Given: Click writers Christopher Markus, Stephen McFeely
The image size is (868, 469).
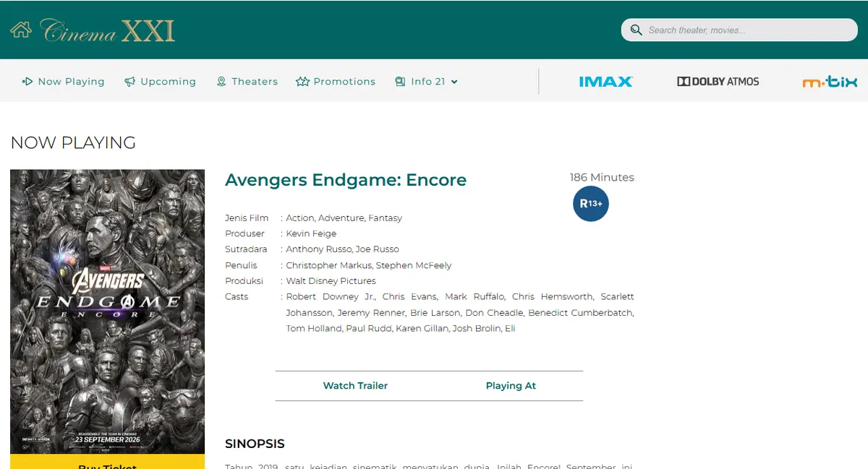Looking at the screenshot, I should (369, 265).
